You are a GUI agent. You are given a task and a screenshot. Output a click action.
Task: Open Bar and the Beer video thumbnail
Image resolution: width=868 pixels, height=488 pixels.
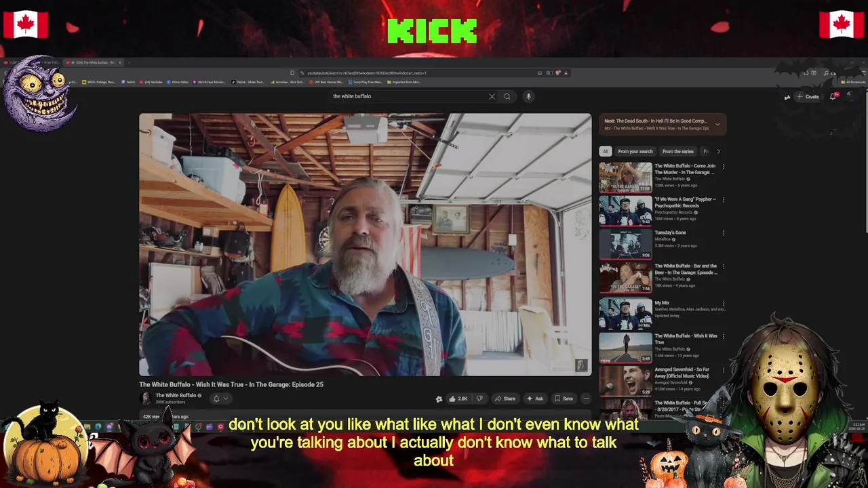[x=625, y=278]
